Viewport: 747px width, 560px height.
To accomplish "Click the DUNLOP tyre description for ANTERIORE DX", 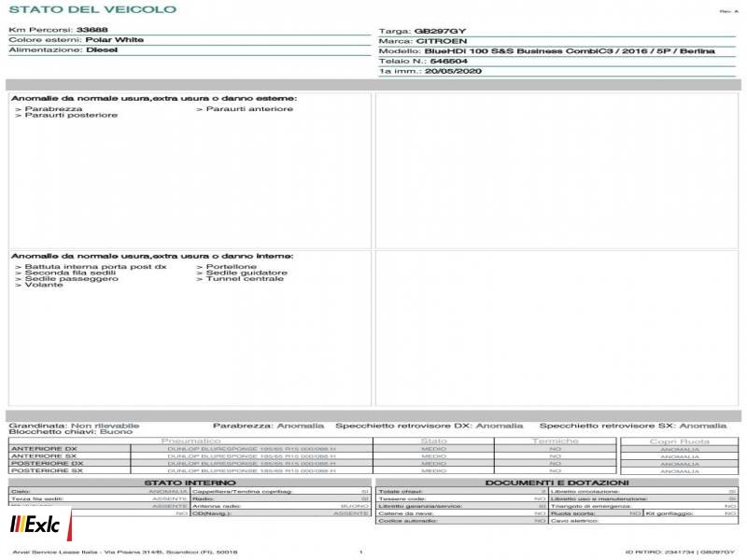I will (251, 449).
